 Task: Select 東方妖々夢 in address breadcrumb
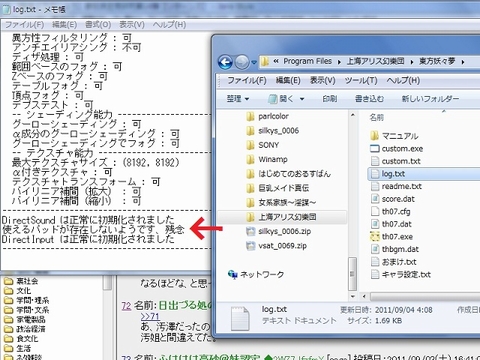[x=437, y=61]
